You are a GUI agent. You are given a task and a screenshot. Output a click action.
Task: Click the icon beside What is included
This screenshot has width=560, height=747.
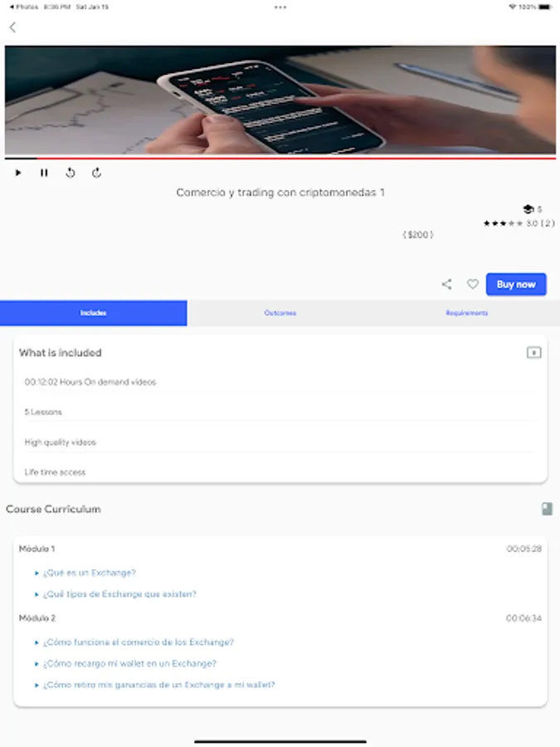coord(533,353)
